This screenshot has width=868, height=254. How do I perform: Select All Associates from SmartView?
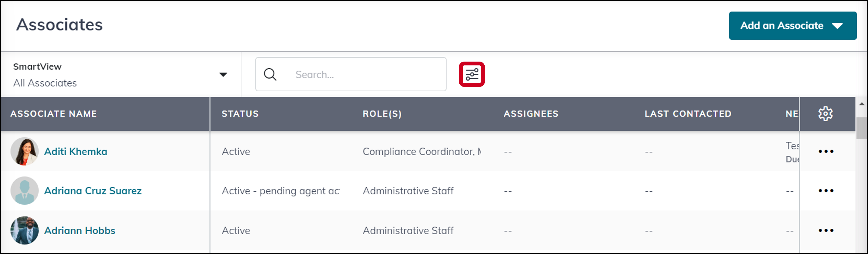tap(45, 83)
